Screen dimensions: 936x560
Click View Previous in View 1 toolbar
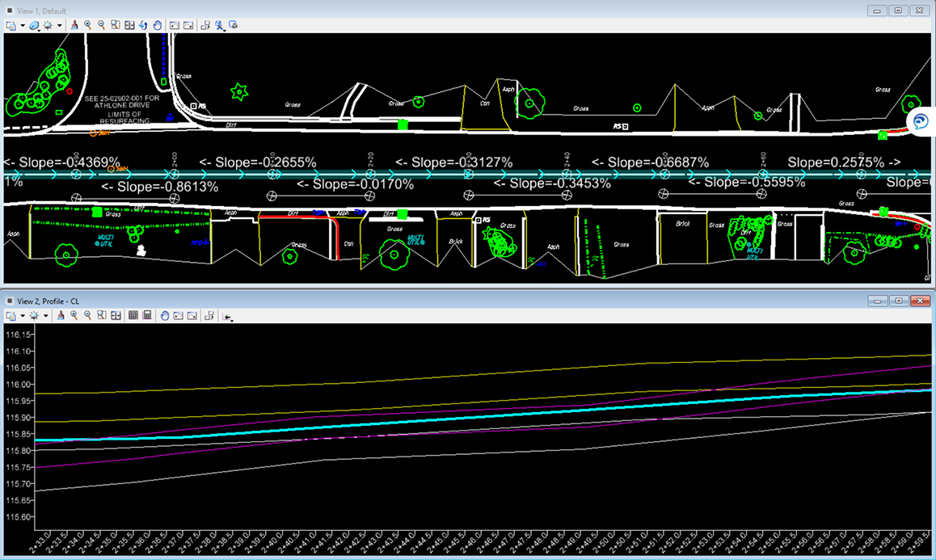click(x=174, y=25)
